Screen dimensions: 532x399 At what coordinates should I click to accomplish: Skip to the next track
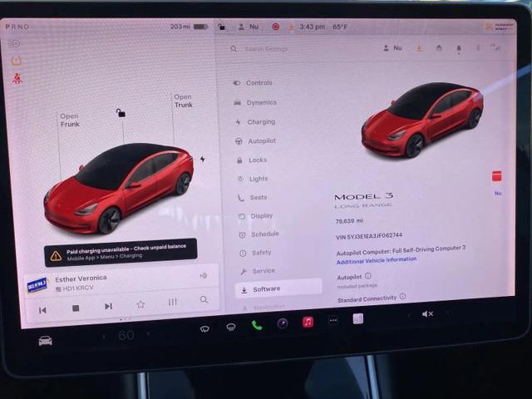[x=108, y=307]
